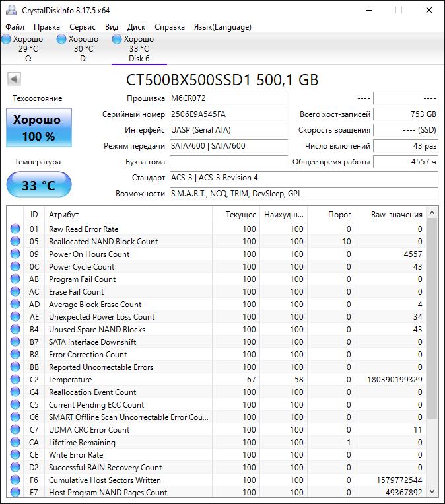The width and height of the screenshot is (445, 504).
Task: Click the raw value 1579772544
Action: coord(399,480)
